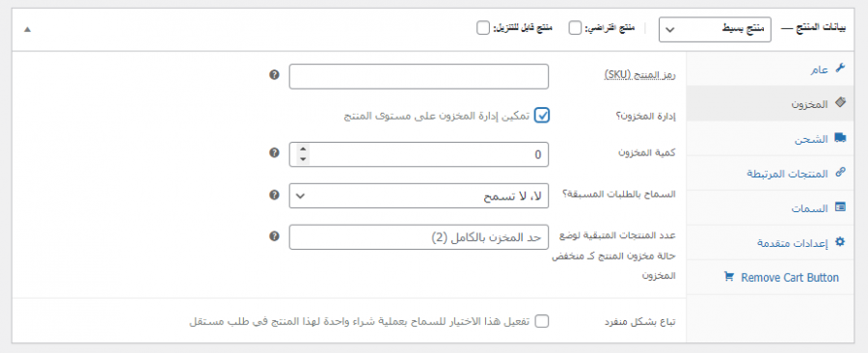868x353 pixels.
Task: Click the link icon for المنتجات المرتبطة
Action: [x=840, y=173]
